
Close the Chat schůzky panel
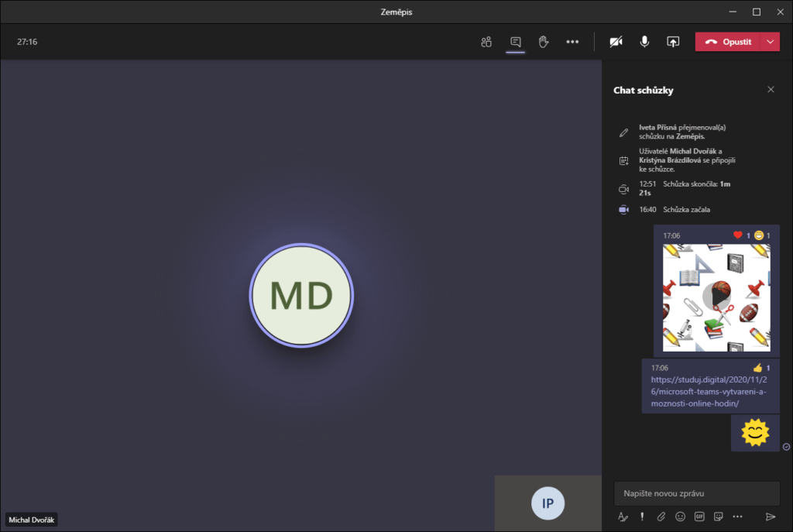[x=771, y=90]
